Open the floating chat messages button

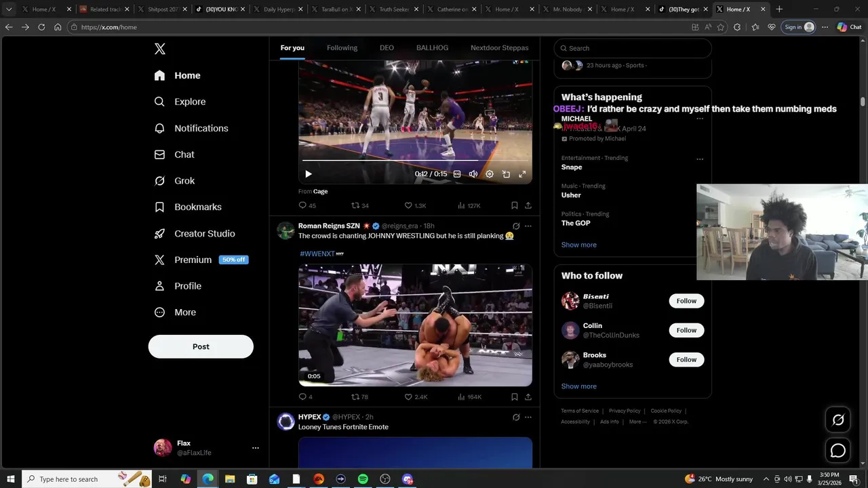[x=838, y=451]
